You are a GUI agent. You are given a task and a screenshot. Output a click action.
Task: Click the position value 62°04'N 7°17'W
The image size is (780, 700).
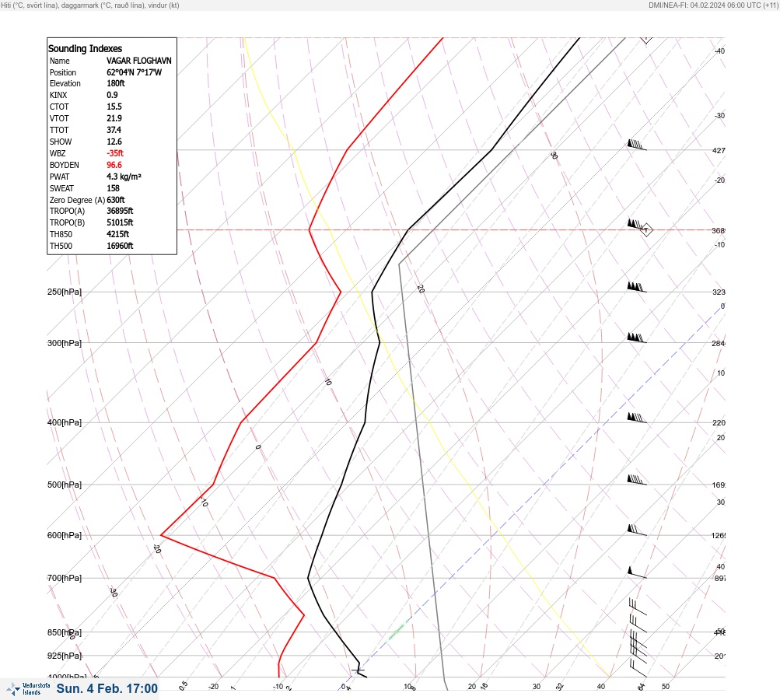(135, 72)
